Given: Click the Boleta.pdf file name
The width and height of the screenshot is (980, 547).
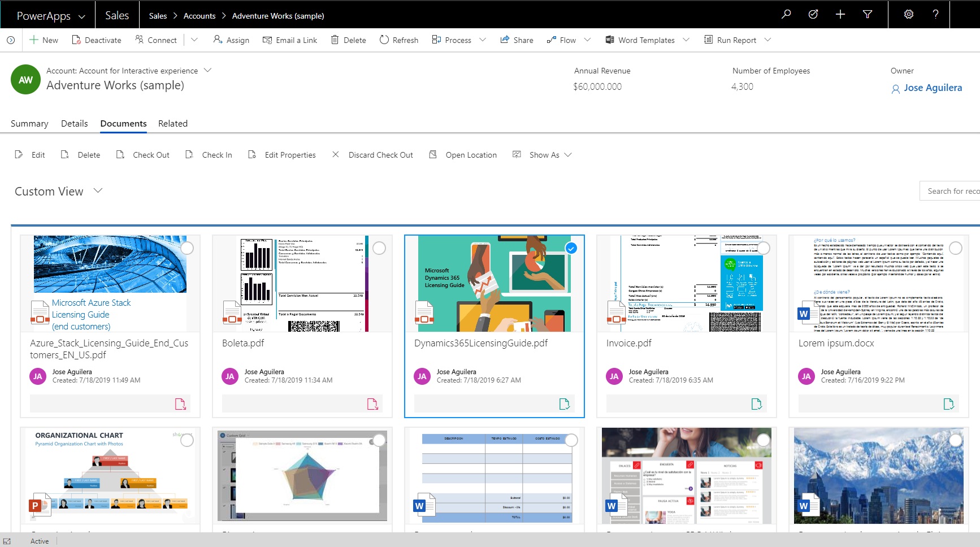Looking at the screenshot, I should click(243, 343).
